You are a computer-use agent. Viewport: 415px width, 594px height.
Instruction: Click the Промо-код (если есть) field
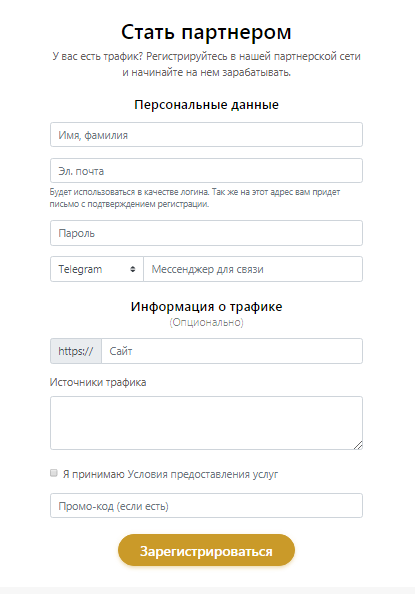tap(206, 505)
